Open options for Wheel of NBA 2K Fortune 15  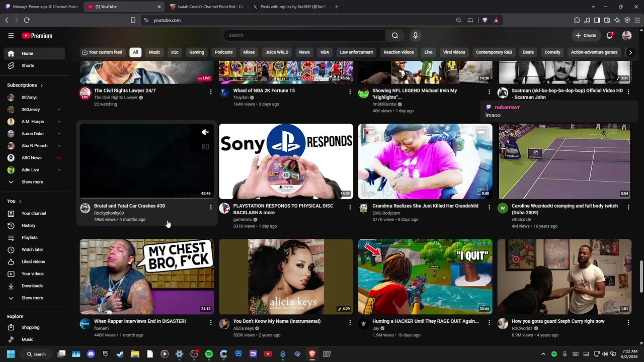(350, 92)
